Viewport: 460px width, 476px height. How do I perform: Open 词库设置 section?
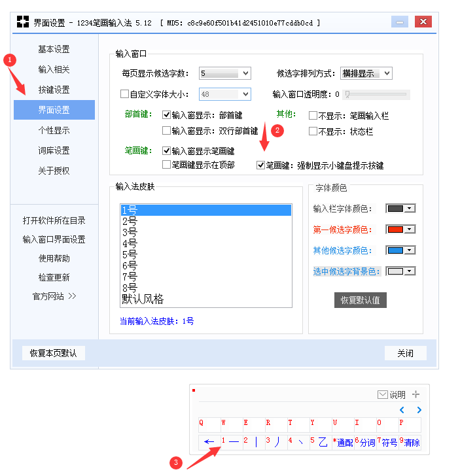point(54,150)
